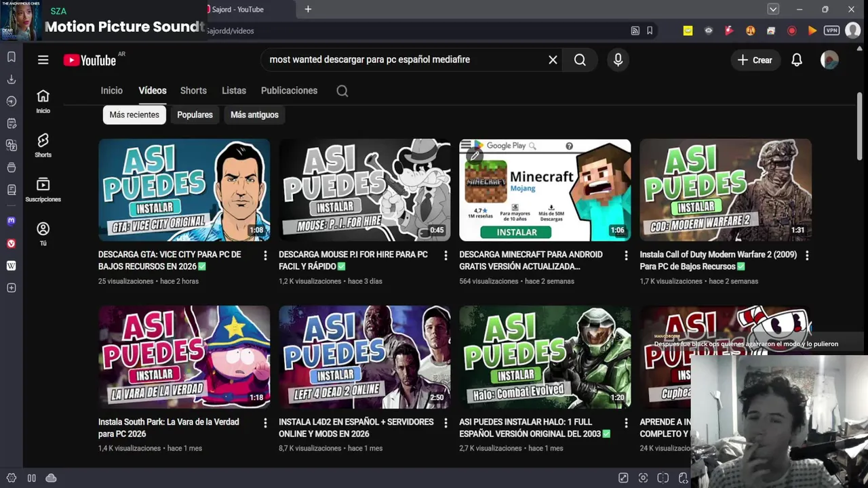
Task: Click the capture page camera icon
Action: [x=643, y=478]
